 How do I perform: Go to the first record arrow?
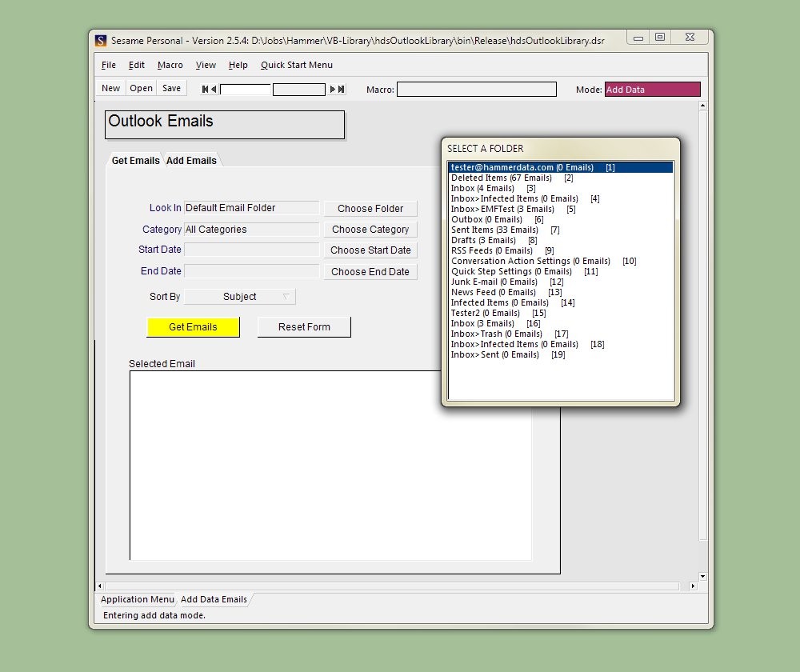click(205, 90)
